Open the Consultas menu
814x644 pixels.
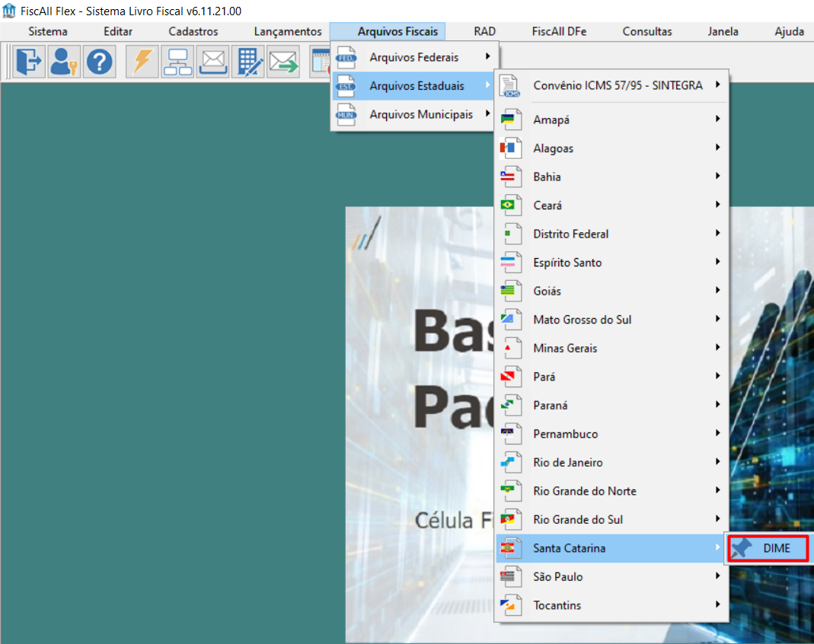click(x=646, y=31)
